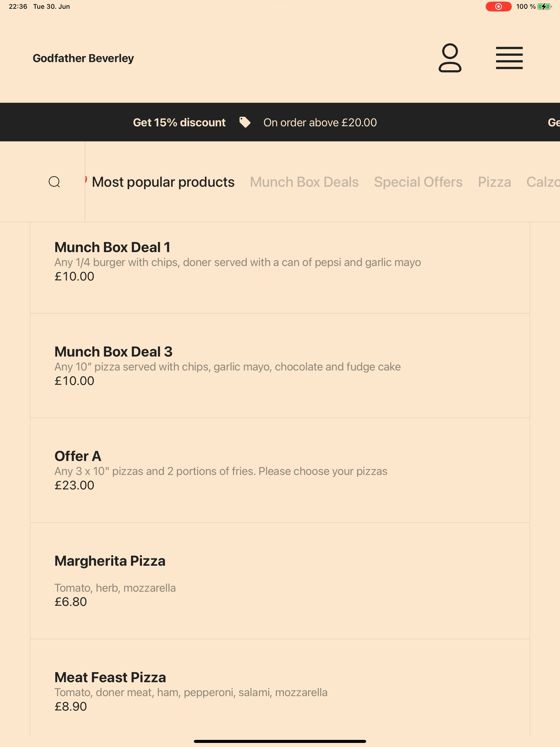
Task: Switch to the Pizza tab
Action: coord(494,182)
